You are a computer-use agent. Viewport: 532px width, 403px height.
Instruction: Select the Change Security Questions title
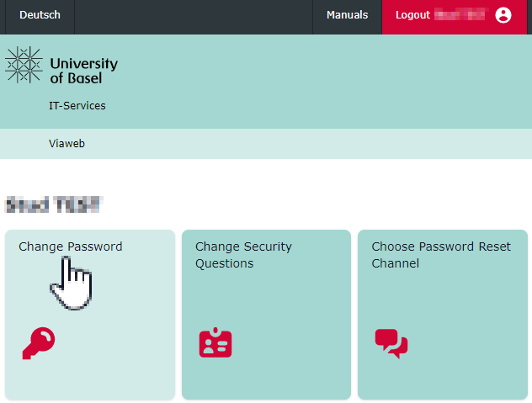(x=243, y=255)
